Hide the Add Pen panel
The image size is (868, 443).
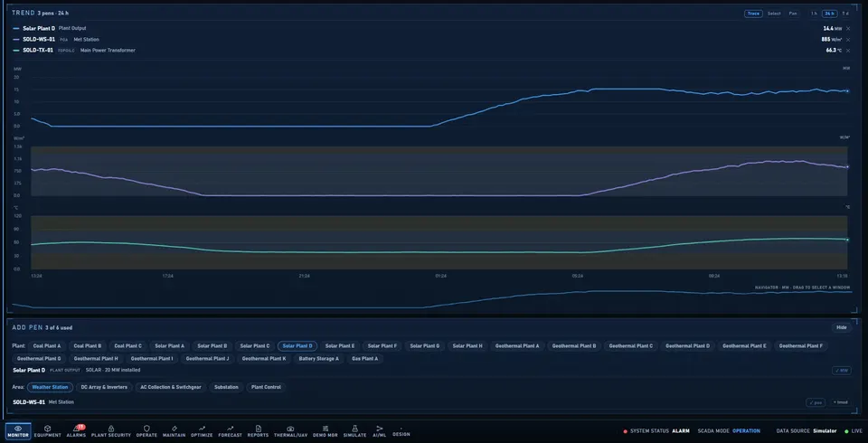[842, 327]
